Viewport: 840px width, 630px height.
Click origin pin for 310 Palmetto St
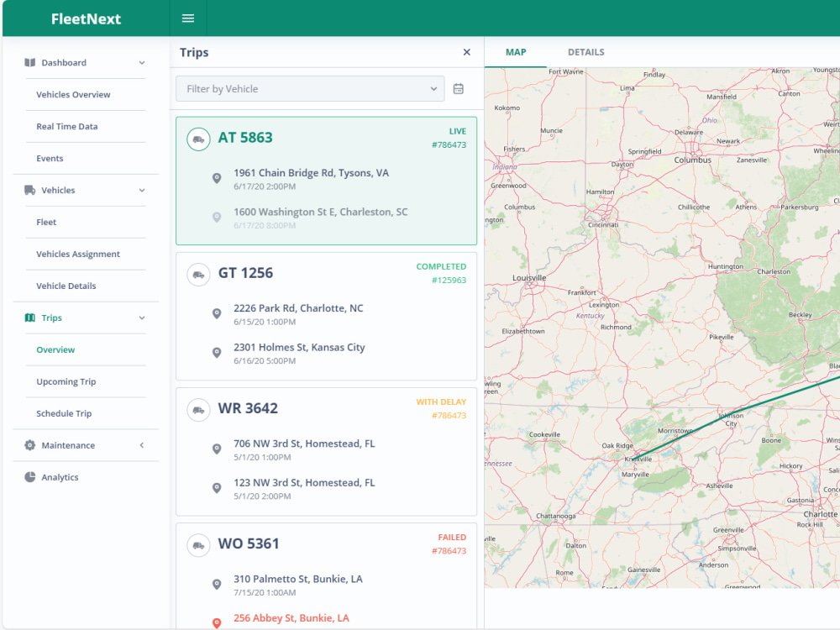point(217,585)
